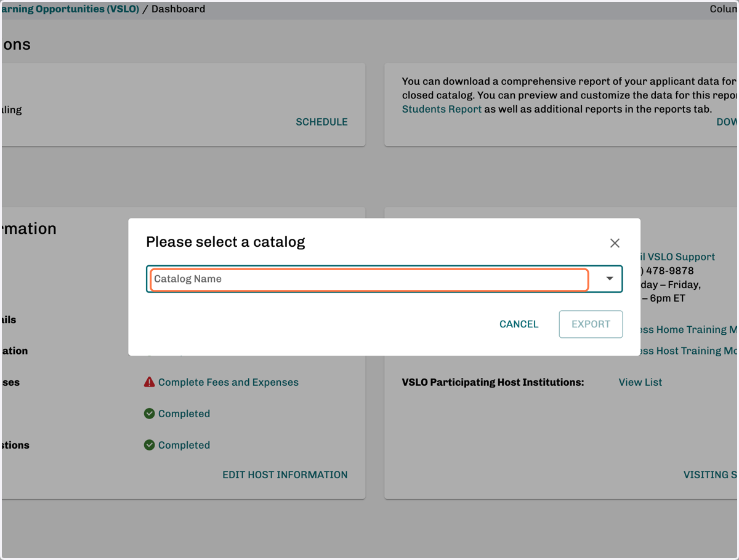The height and width of the screenshot is (560, 739).
Task: Click the Cancel button
Action: pos(519,324)
